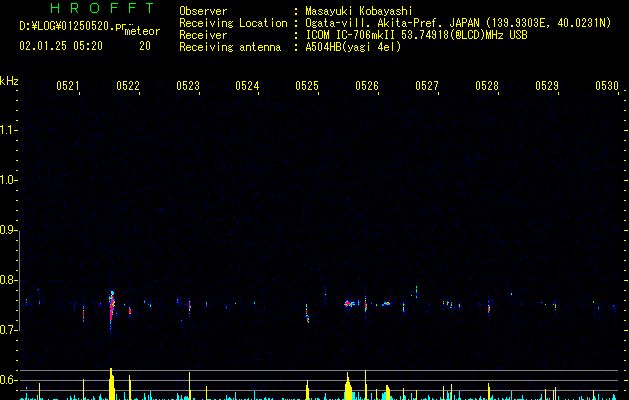Click the 0526 time marker
The width and height of the screenshot is (629, 400).
pos(367,85)
